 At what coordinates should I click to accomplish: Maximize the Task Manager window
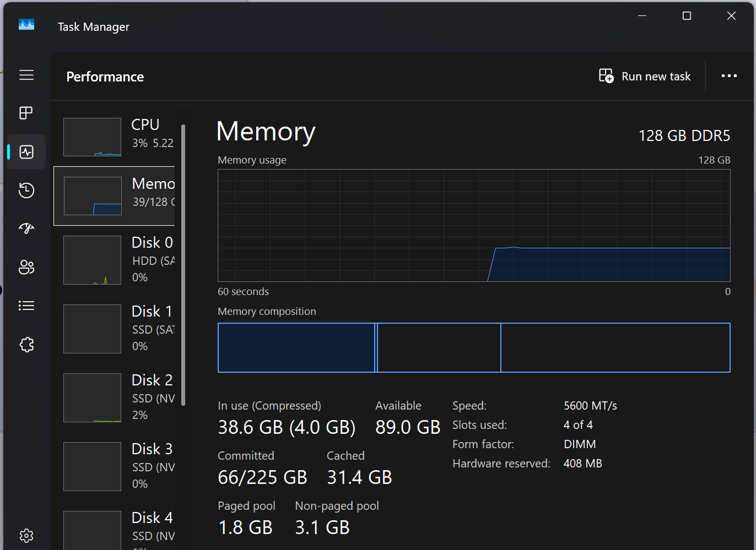click(687, 16)
